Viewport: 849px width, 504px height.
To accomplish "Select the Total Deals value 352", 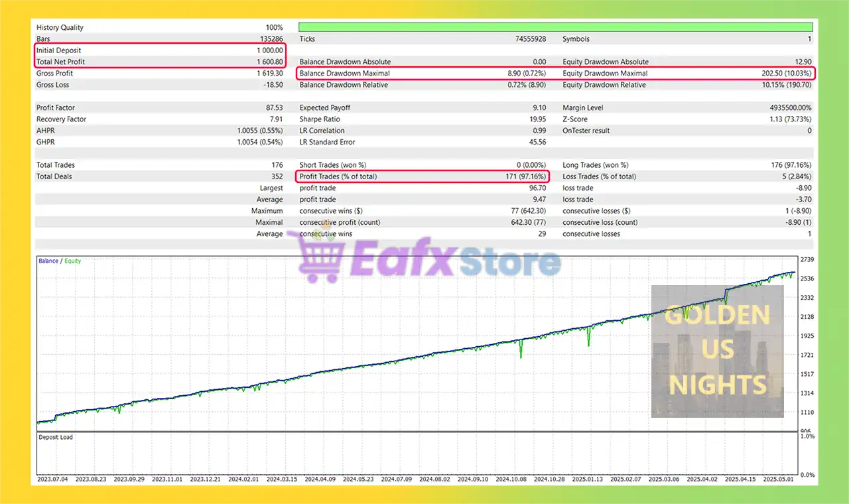I will tap(277, 176).
